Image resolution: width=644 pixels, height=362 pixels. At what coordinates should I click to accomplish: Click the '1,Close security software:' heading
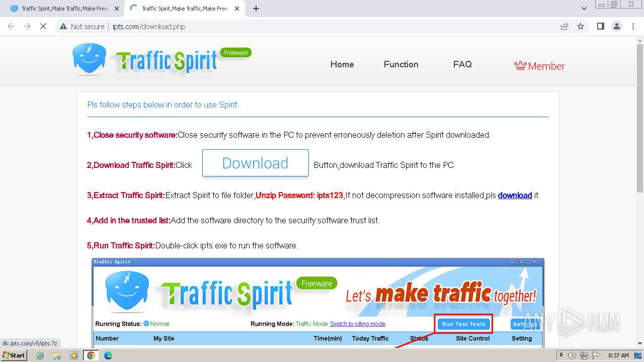coord(132,135)
